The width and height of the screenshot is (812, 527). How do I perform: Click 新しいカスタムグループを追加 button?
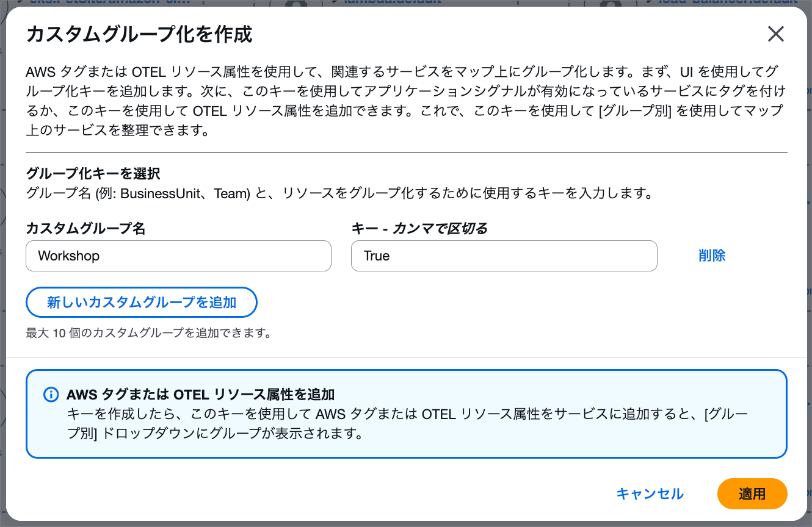point(142,303)
